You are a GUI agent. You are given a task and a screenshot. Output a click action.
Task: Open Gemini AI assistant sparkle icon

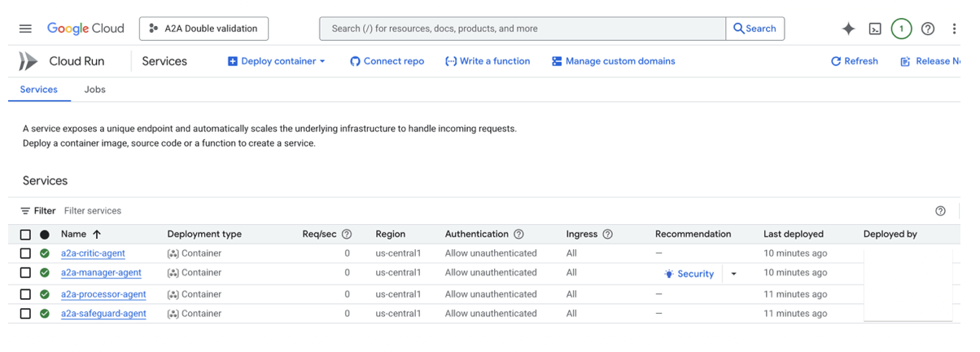[848, 29]
